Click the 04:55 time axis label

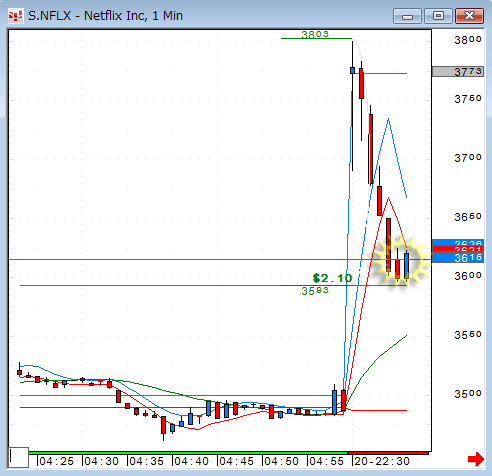(326, 461)
